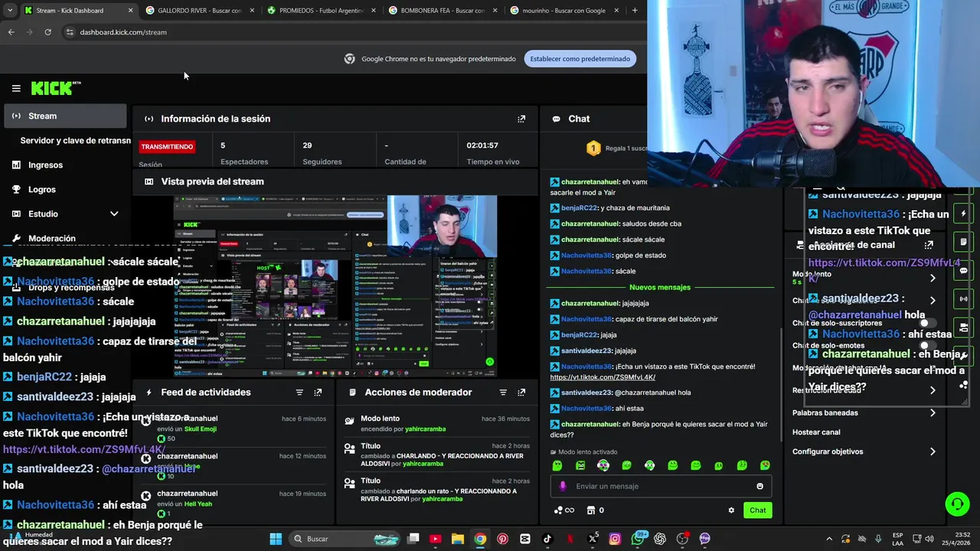
Task: Insert the last emote in emote row
Action: click(x=765, y=465)
